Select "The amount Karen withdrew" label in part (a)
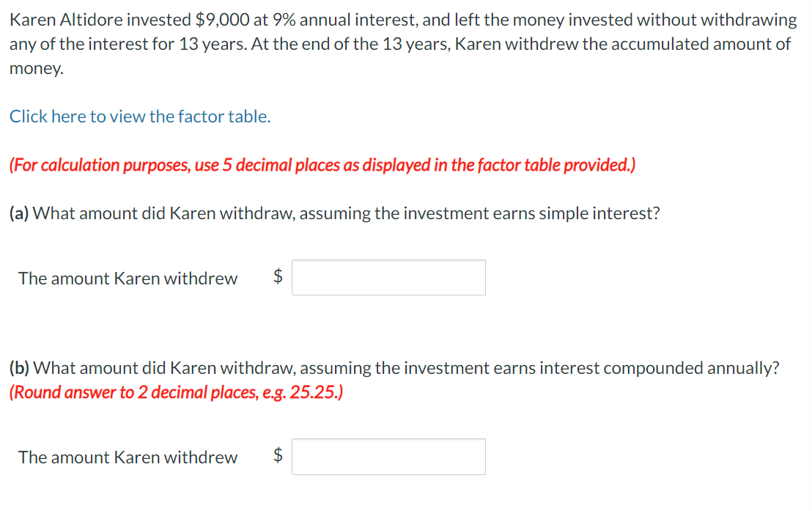The height and width of the screenshot is (511, 812). (x=128, y=279)
